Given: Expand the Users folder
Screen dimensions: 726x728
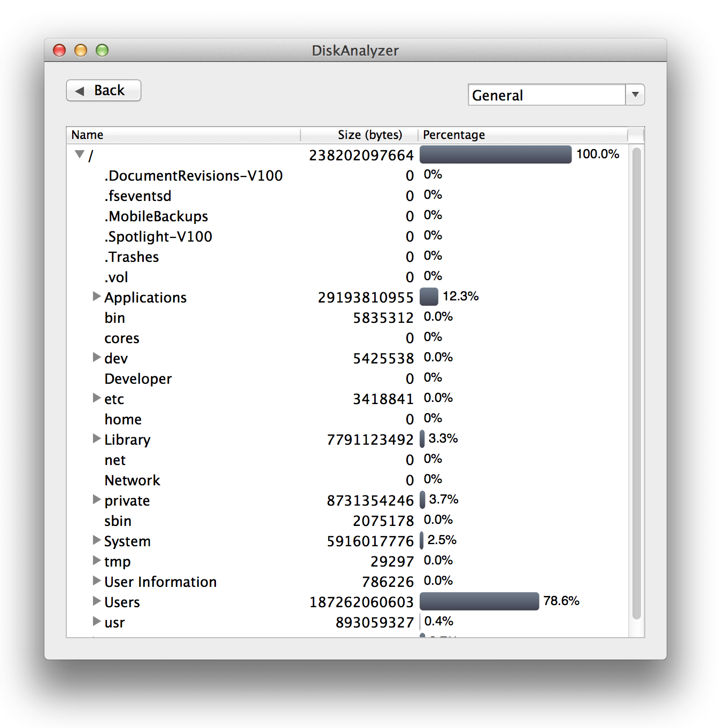Looking at the screenshot, I should pos(97,601).
